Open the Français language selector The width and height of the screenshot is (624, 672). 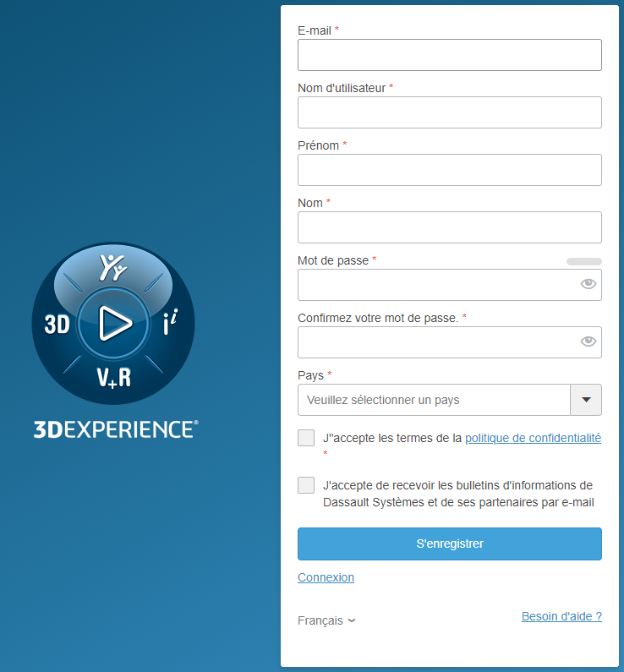[x=326, y=620]
